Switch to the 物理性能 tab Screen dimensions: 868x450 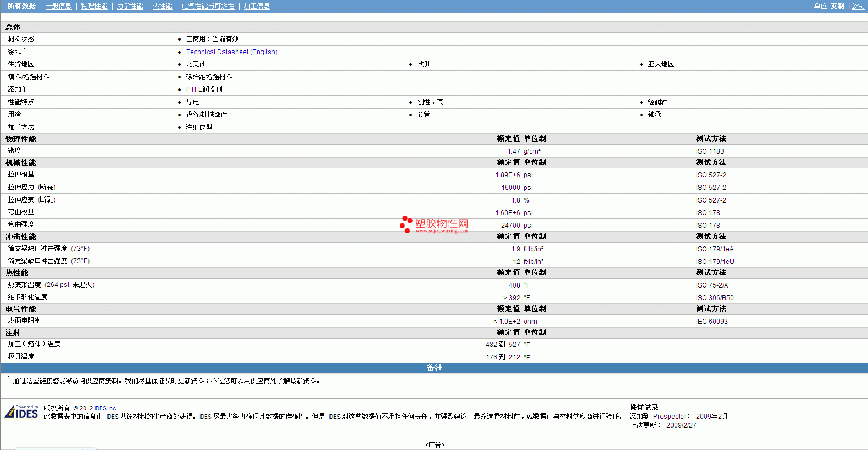pos(94,6)
